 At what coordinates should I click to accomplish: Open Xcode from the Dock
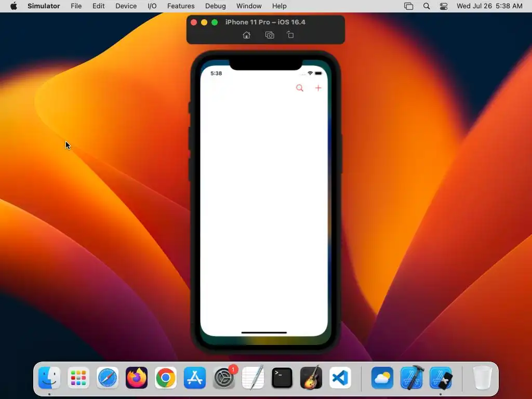[x=411, y=378]
